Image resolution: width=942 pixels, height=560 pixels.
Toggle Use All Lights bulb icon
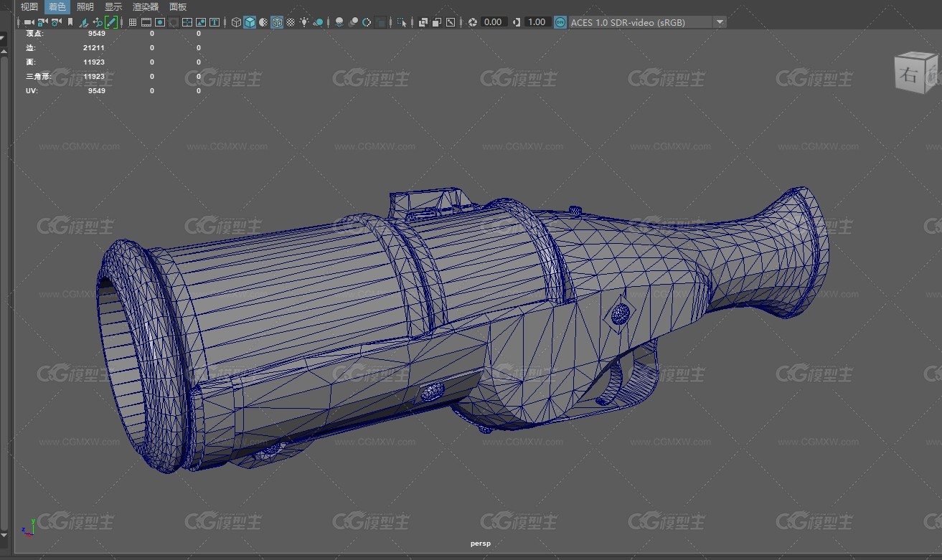click(304, 22)
